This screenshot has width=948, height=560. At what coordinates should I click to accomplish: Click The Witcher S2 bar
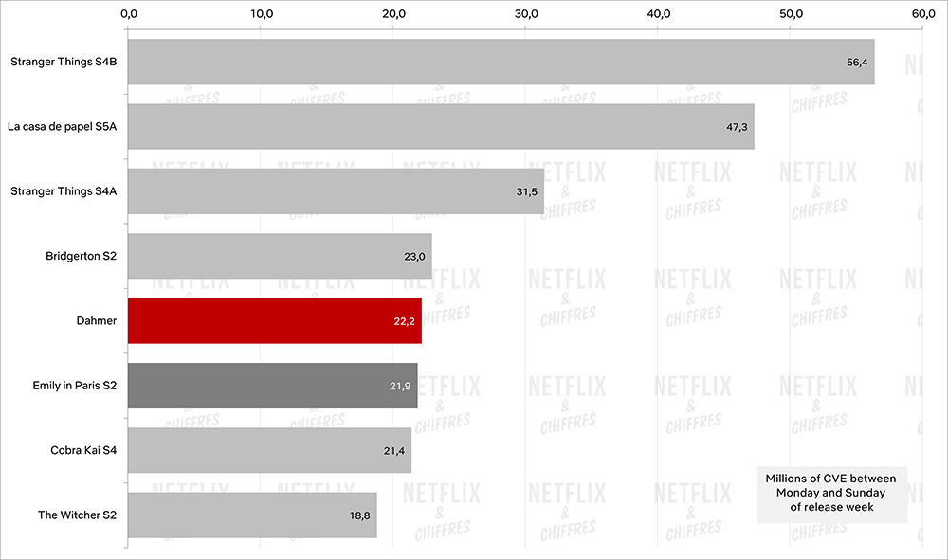(x=252, y=515)
